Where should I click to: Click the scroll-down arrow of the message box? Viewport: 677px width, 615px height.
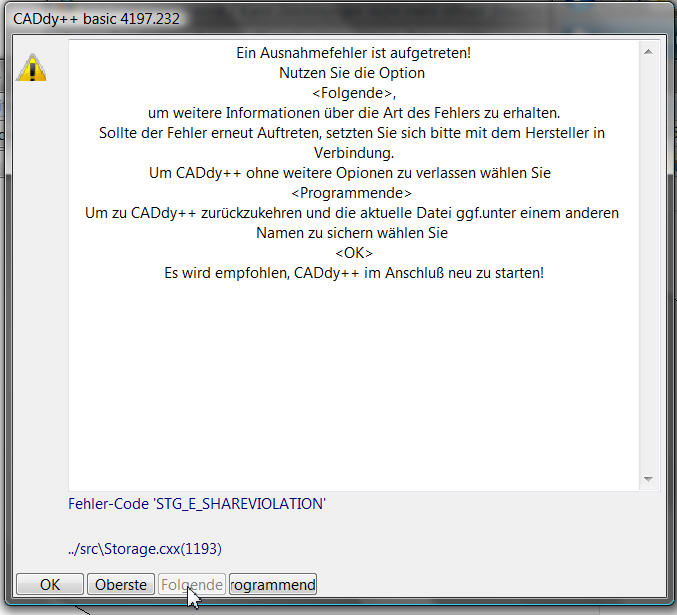click(648, 479)
